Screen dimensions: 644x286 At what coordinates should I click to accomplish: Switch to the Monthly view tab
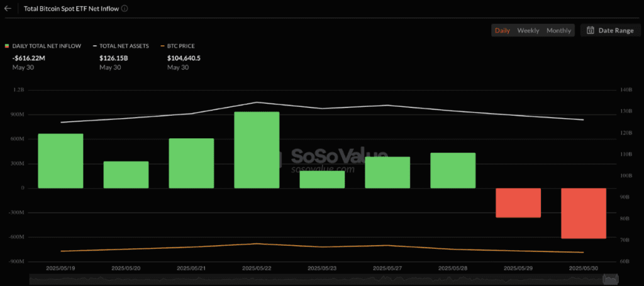click(558, 30)
